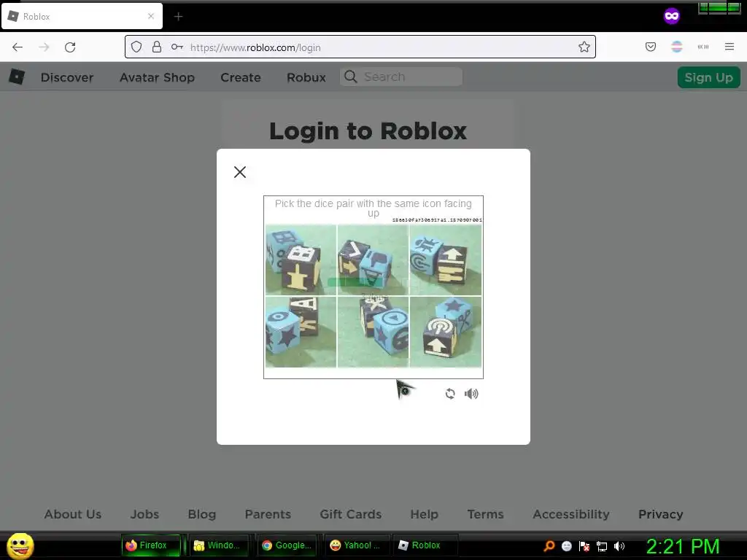Click the browser forward arrow
The width and height of the screenshot is (747, 560).
click(x=44, y=47)
